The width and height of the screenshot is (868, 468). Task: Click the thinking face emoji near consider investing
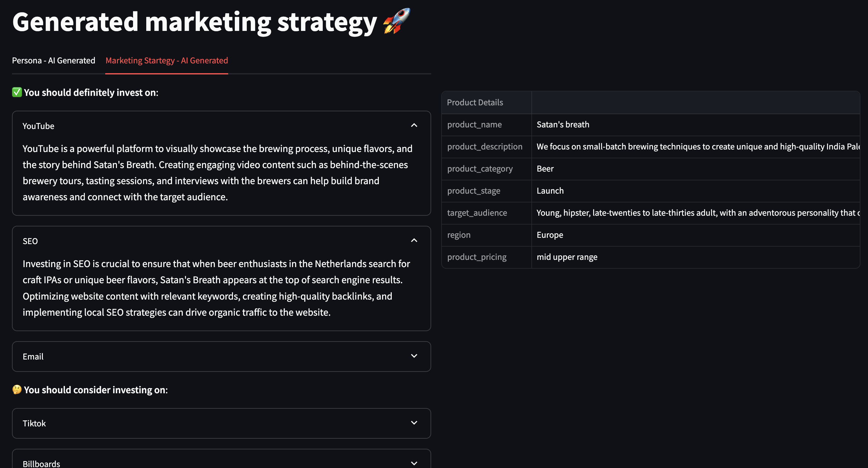click(17, 389)
